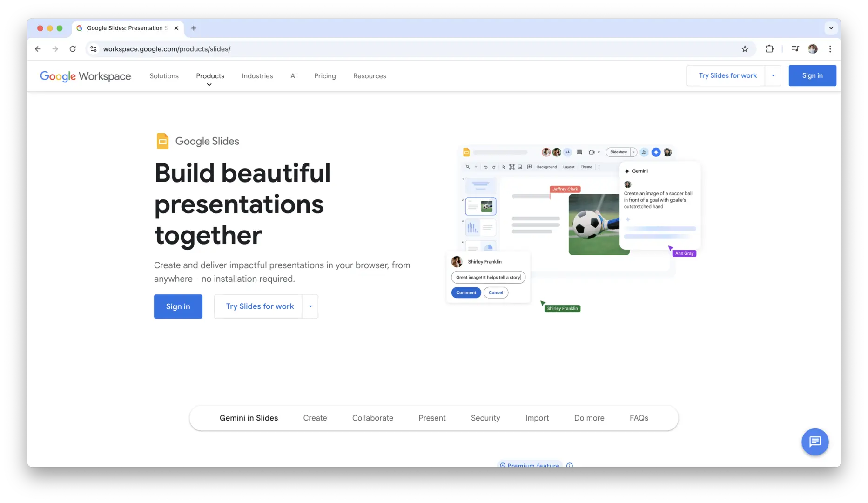Expand the Products dropdown menu

coord(210,77)
